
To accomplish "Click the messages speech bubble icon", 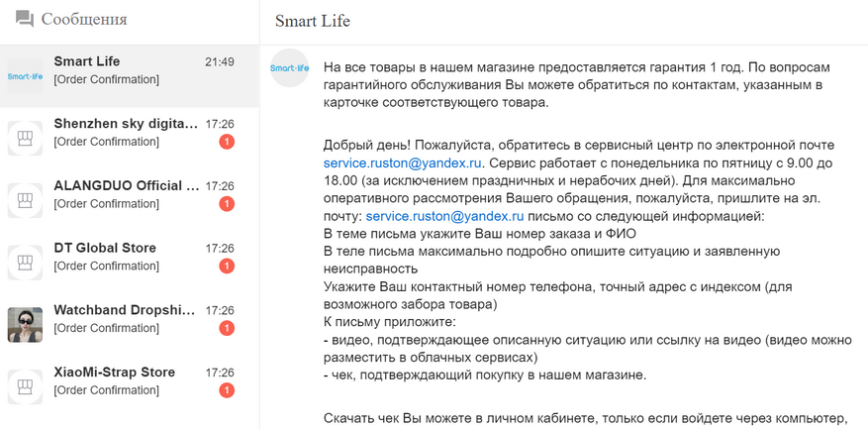I will click(x=25, y=20).
